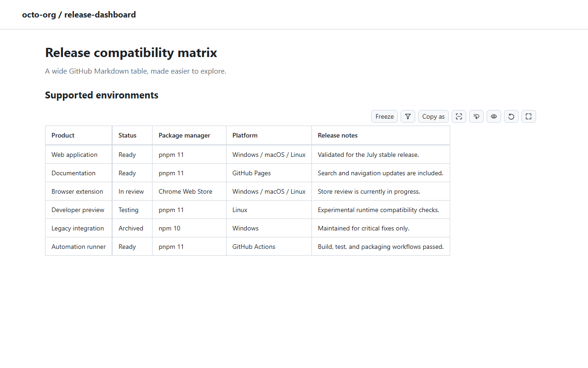Viewport: 588px width, 368px height.
Task: Click the Archived status cell
Action: click(132, 228)
